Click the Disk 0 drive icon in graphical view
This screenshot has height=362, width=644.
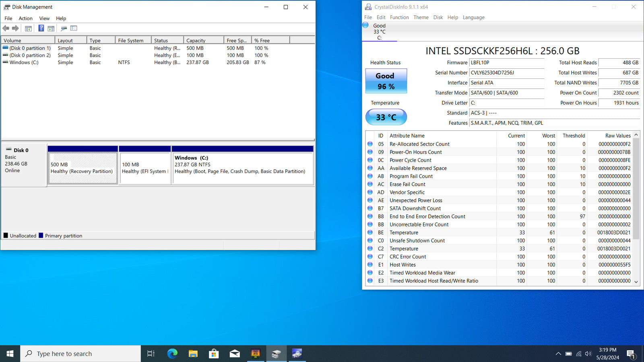pos(8,150)
